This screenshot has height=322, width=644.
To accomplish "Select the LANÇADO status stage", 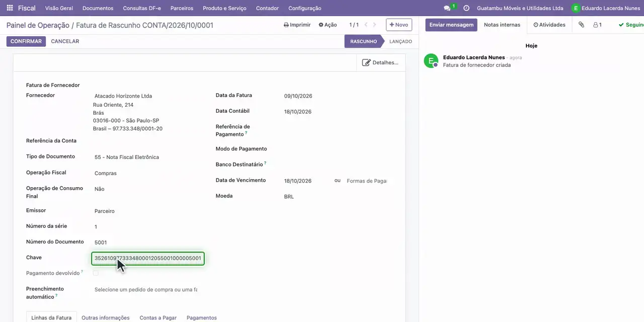I will (400, 41).
